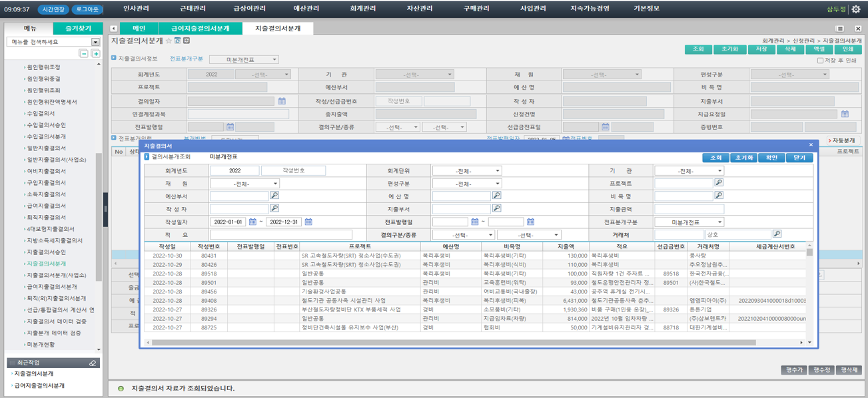Screen dimensions: 868x398
Task: Click the refresh icon next to page title
Action: click(x=176, y=41)
